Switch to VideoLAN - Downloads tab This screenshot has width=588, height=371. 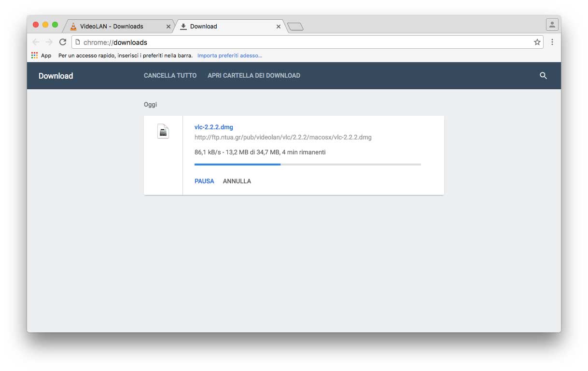pyautogui.click(x=119, y=27)
